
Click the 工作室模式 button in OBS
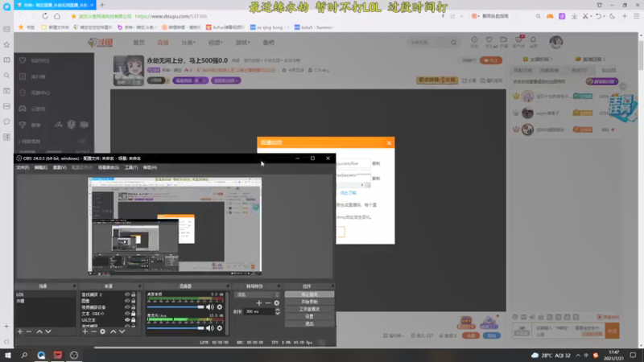[309, 309]
